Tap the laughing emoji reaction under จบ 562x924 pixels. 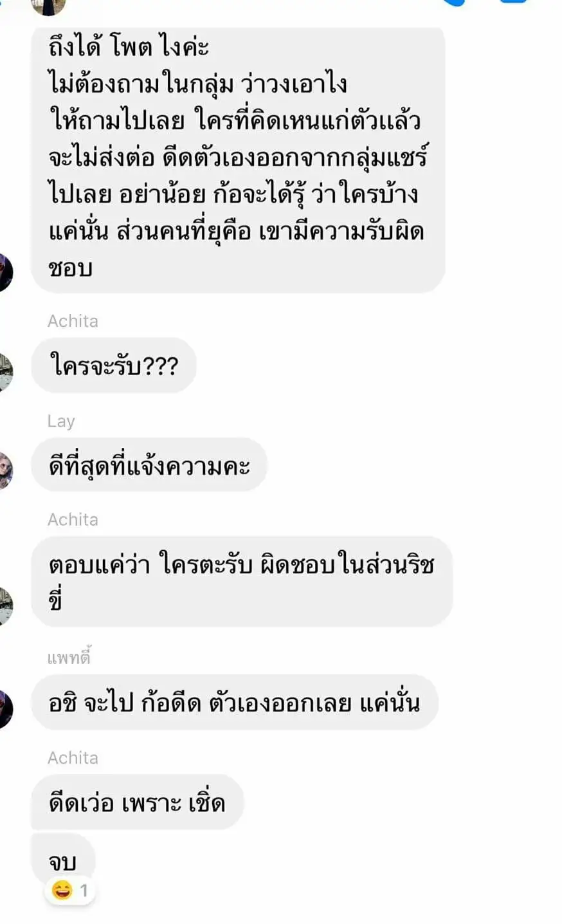(62, 891)
